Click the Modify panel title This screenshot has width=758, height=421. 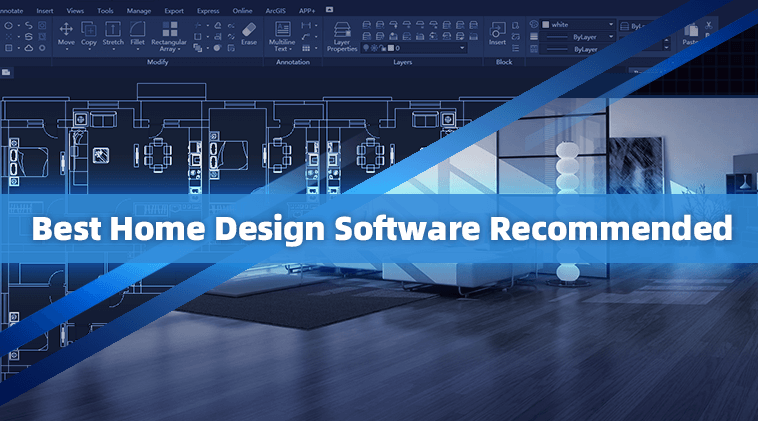pyautogui.click(x=158, y=62)
